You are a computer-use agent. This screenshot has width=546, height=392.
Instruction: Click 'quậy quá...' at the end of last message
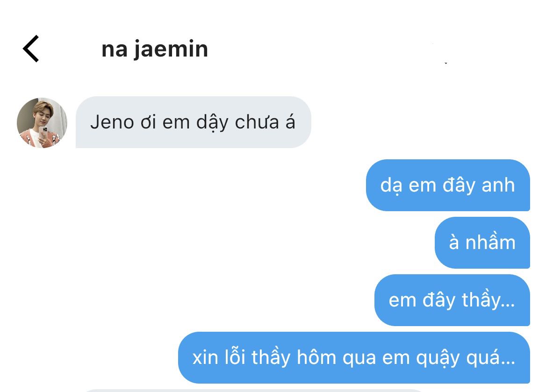466,358
